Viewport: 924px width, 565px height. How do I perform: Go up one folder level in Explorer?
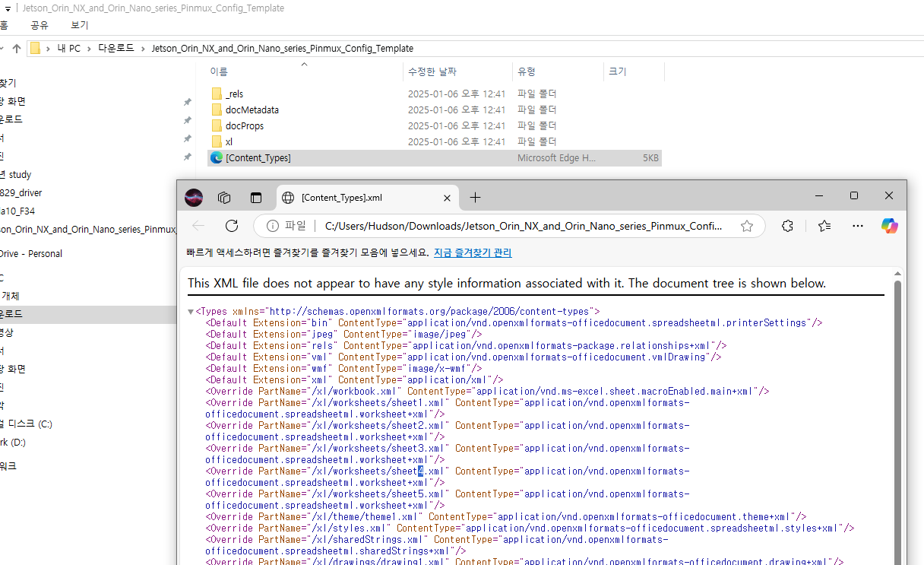(x=16, y=48)
